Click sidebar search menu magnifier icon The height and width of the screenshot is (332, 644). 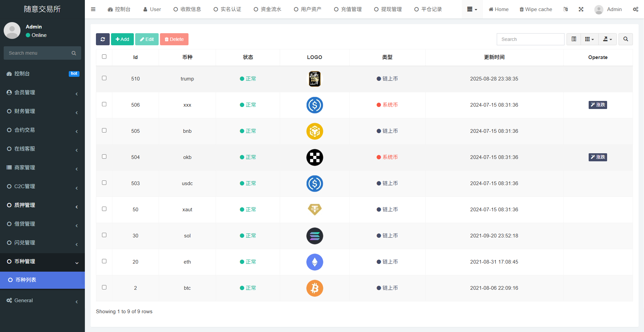click(74, 53)
